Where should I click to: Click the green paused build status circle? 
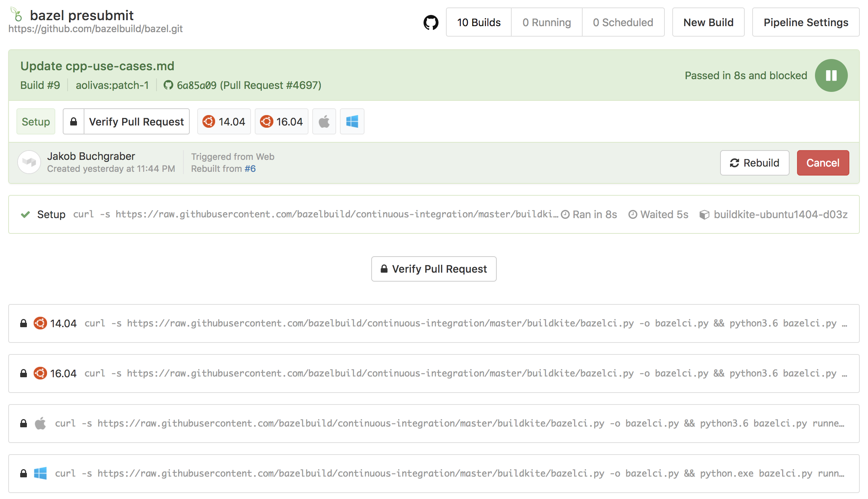[x=831, y=75]
